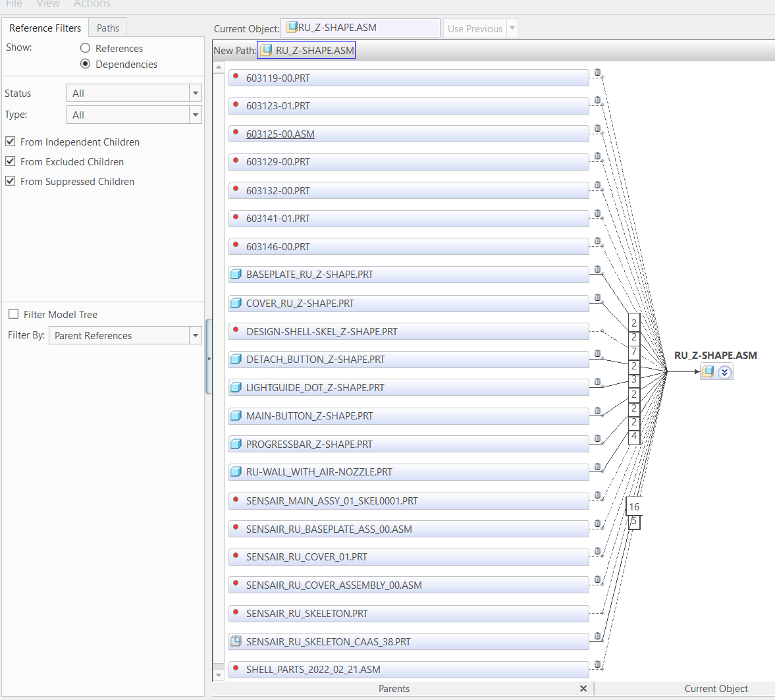Click the cube icon on the RU_Z-SHAPE.ASM graph node
The height and width of the screenshot is (700, 775).
click(x=707, y=371)
